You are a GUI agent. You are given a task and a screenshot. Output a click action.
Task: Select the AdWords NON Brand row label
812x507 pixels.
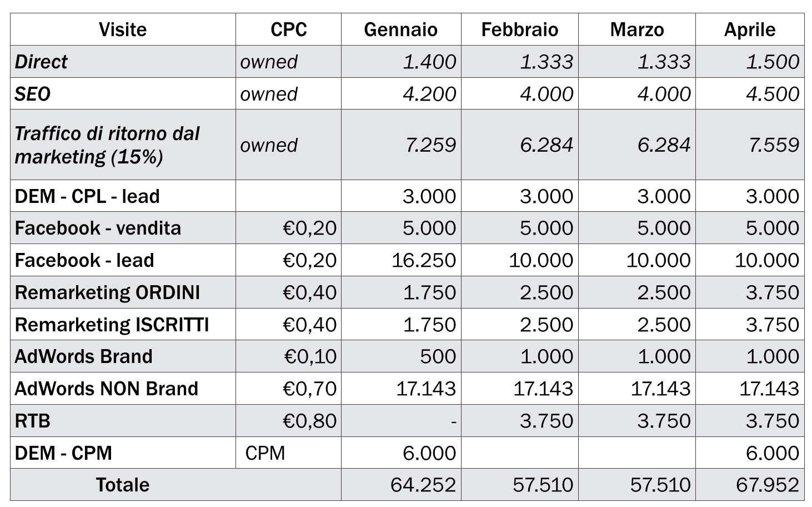tap(106, 389)
